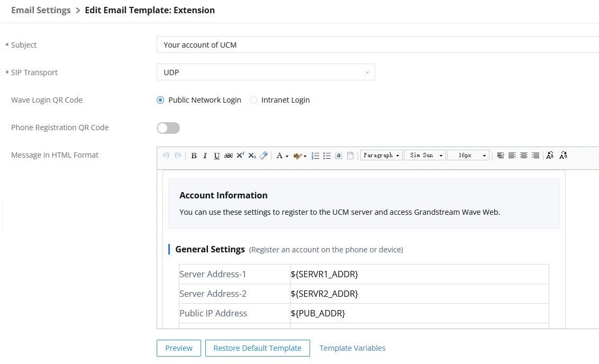Click the justify with indent alignment icon

click(x=501, y=156)
